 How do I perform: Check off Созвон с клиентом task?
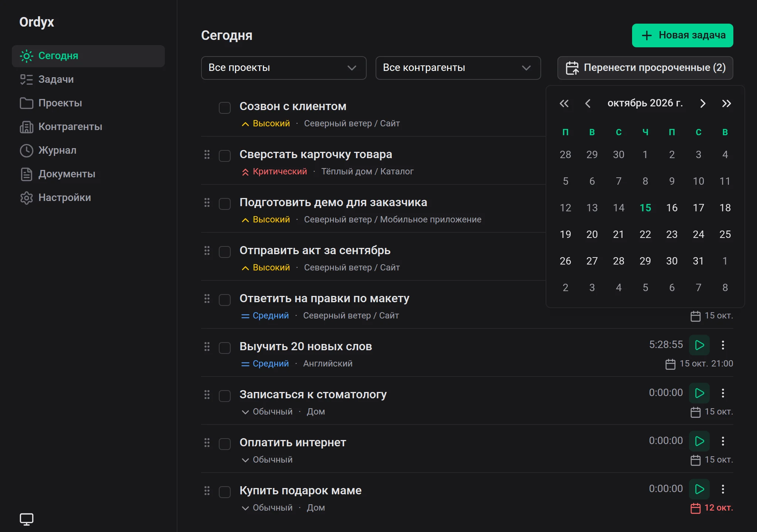(x=225, y=108)
